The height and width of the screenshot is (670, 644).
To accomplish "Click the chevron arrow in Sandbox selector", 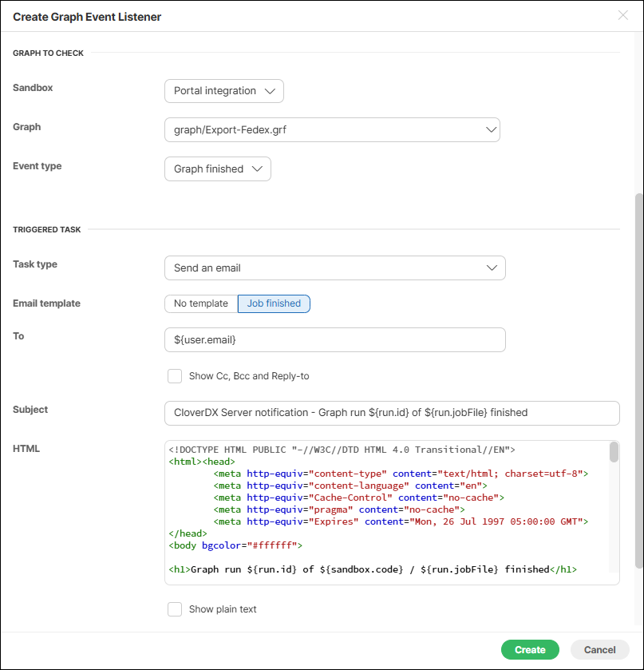I will click(270, 91).
